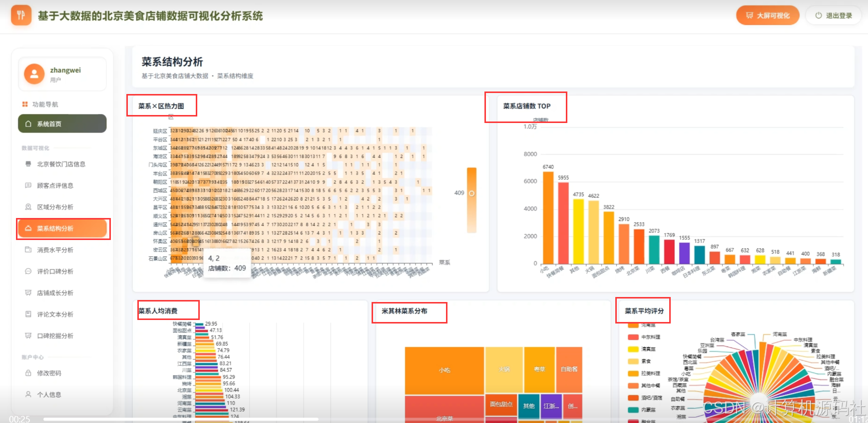Open 北京餐饮门店信息 sidebar item icon
868x423 pixels.
point(28,164)
